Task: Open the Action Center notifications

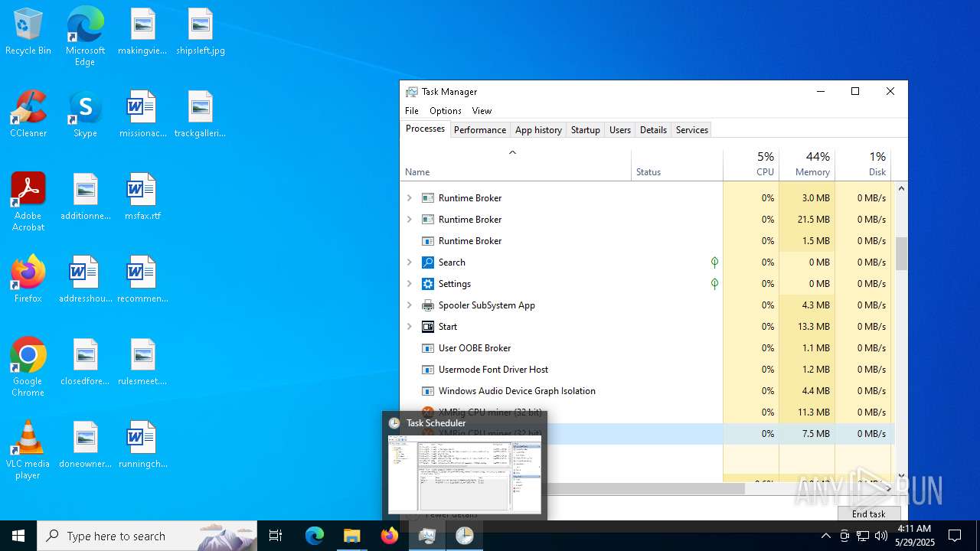Action: click(x=955, y=536)
